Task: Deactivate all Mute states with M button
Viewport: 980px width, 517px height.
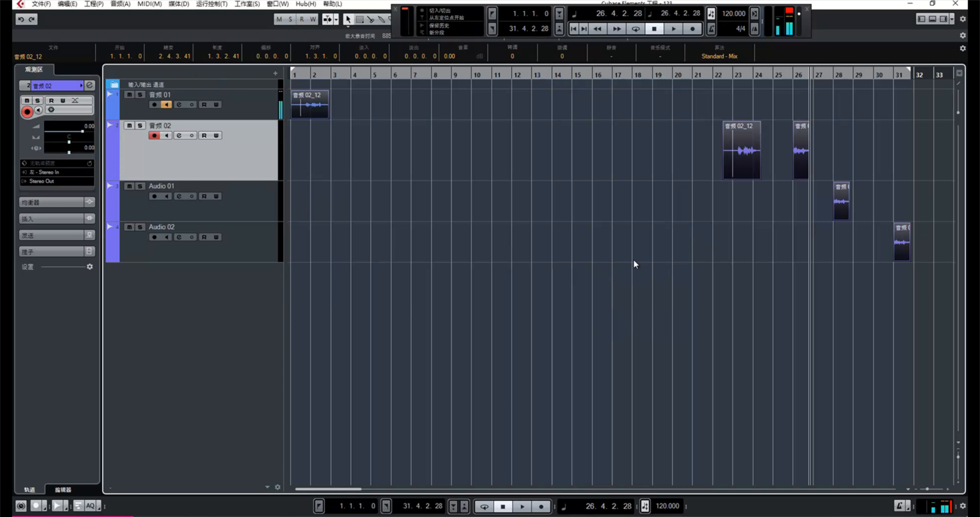Action: coord(279,19)
